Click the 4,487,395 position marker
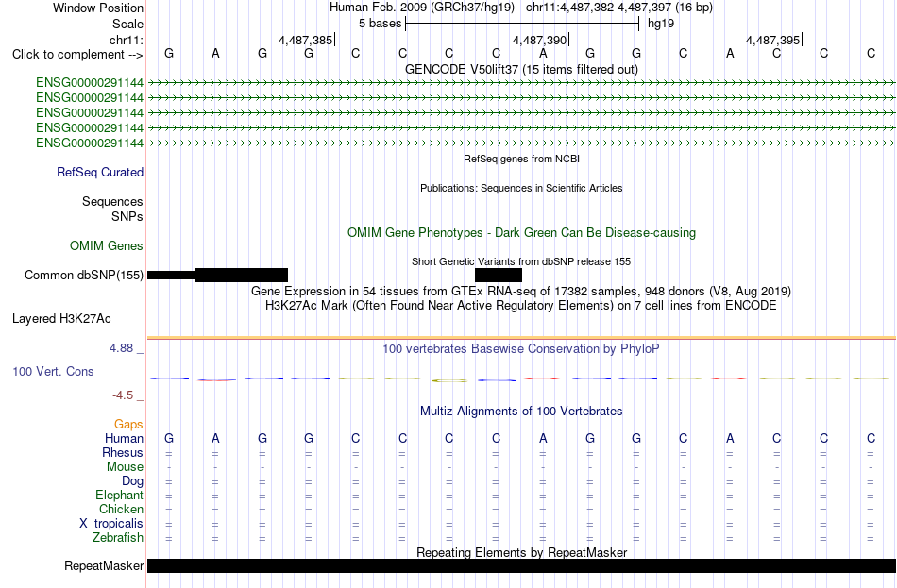Image resolution: width=897 pixels, height=588 pixels. 773,40
